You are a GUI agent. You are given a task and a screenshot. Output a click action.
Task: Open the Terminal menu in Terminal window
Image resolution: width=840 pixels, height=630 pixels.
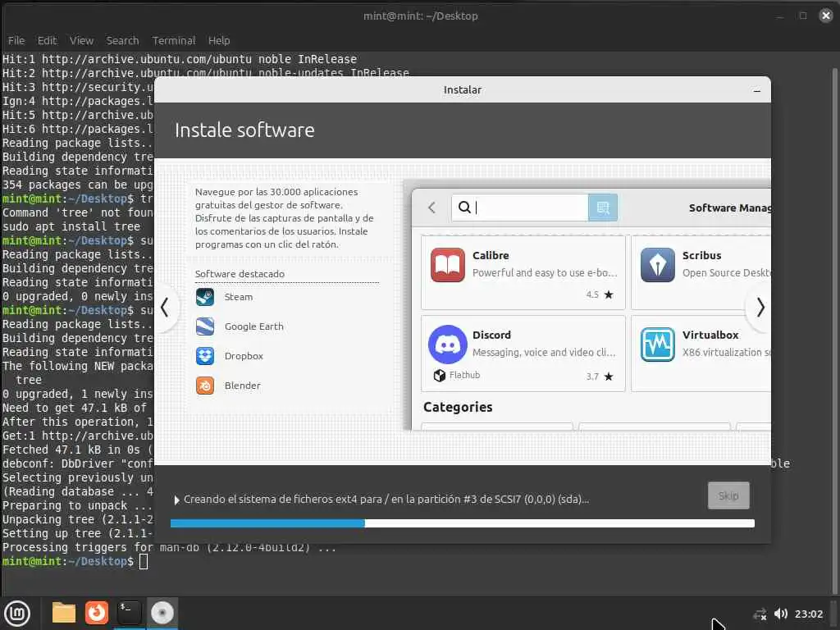(x=174, y=41)
